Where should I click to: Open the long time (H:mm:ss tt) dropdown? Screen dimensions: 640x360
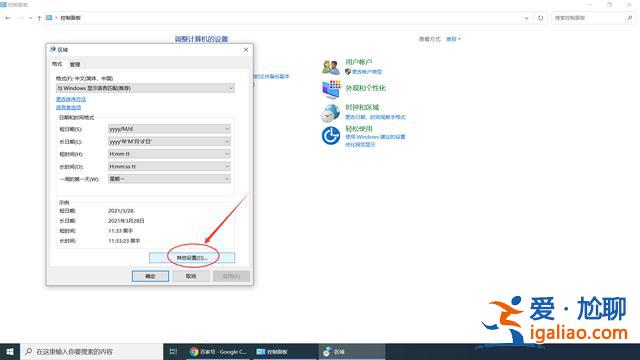pyautogui.click(x=169, y=167)
